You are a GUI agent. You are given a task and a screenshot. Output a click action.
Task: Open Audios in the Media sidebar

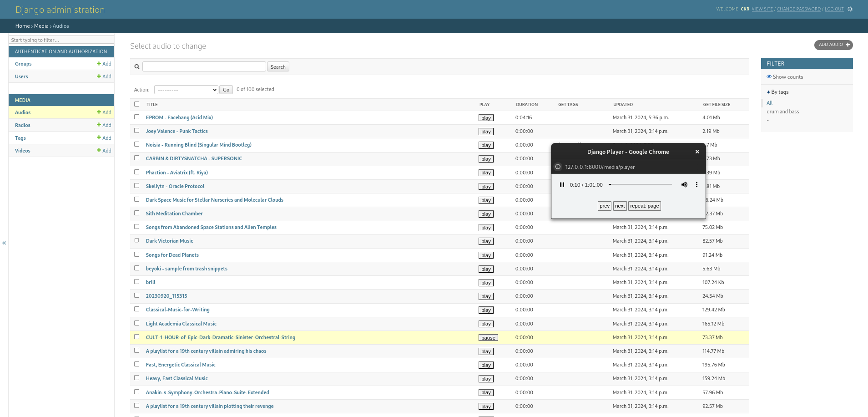pos(23,112)
